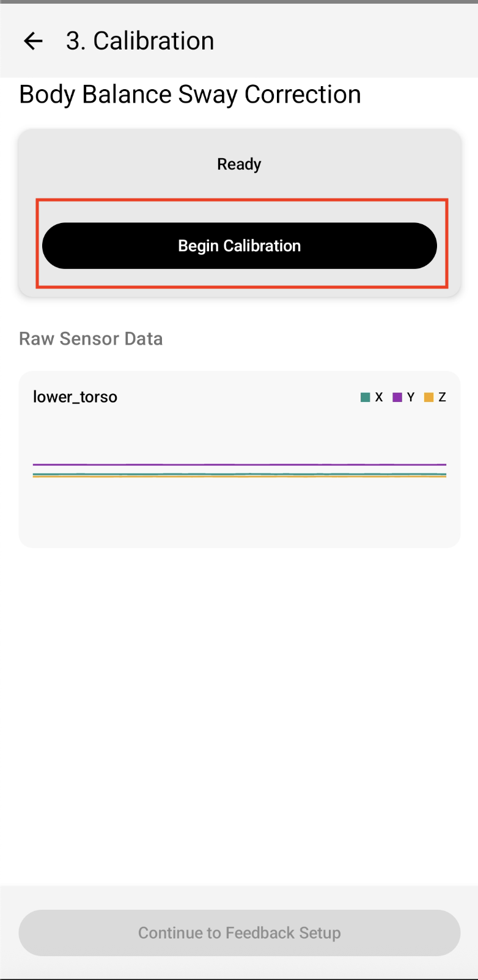Tap the back arrow icon

tap(33, 41)
